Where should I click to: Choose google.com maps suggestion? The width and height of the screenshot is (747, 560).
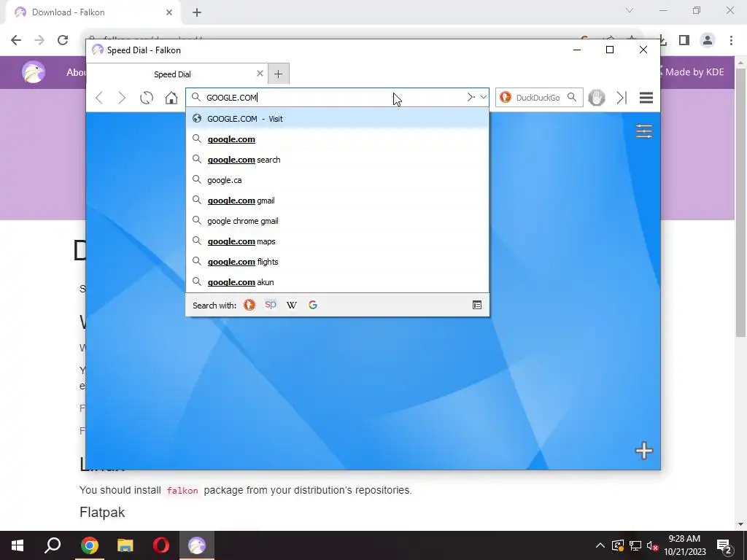pyautogui.click(x=337, y=241)
